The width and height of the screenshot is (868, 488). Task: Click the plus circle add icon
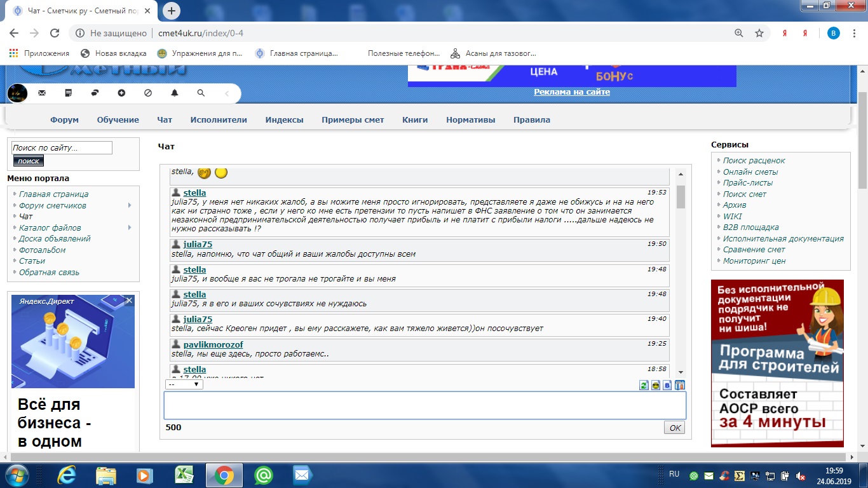coord(121,93)
